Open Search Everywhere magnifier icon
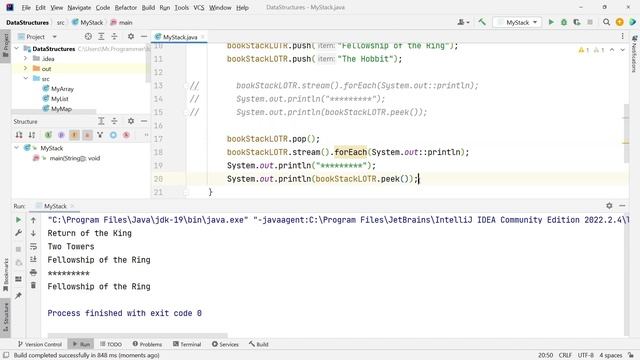 [x=607, y=22]
